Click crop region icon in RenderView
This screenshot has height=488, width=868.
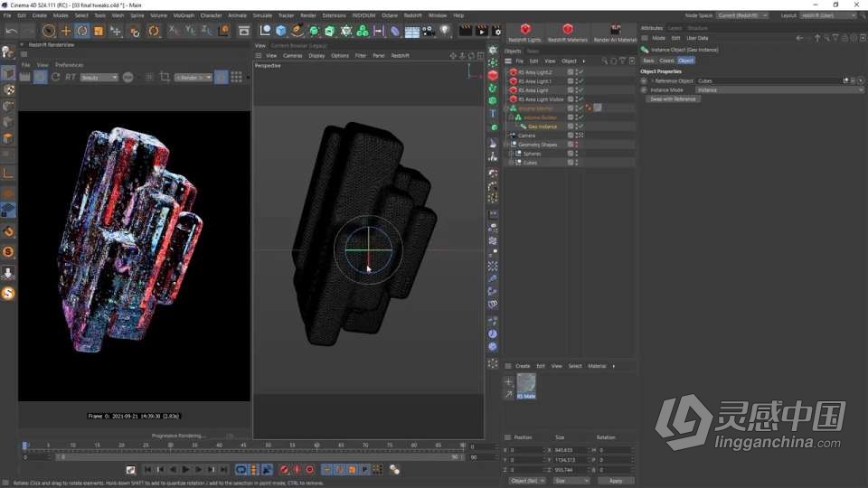[x=165, y=77]
